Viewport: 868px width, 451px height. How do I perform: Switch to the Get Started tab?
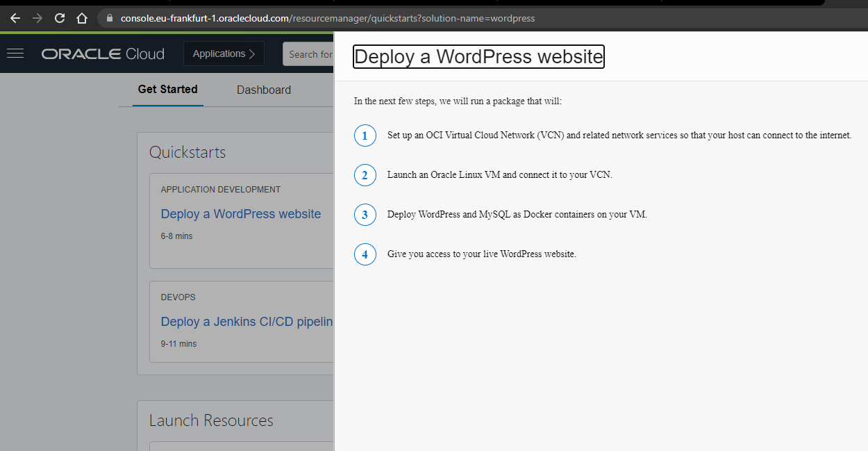point(167,90)
